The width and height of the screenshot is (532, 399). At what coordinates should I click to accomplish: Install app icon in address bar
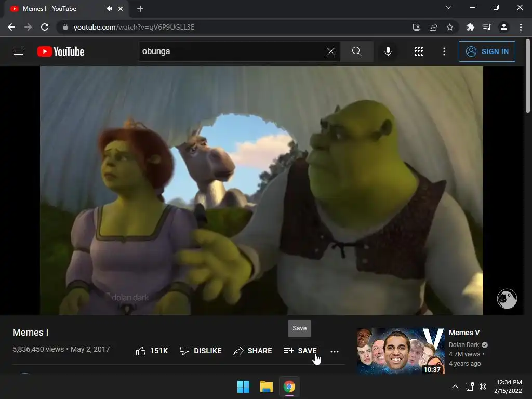tap(416, 27)
